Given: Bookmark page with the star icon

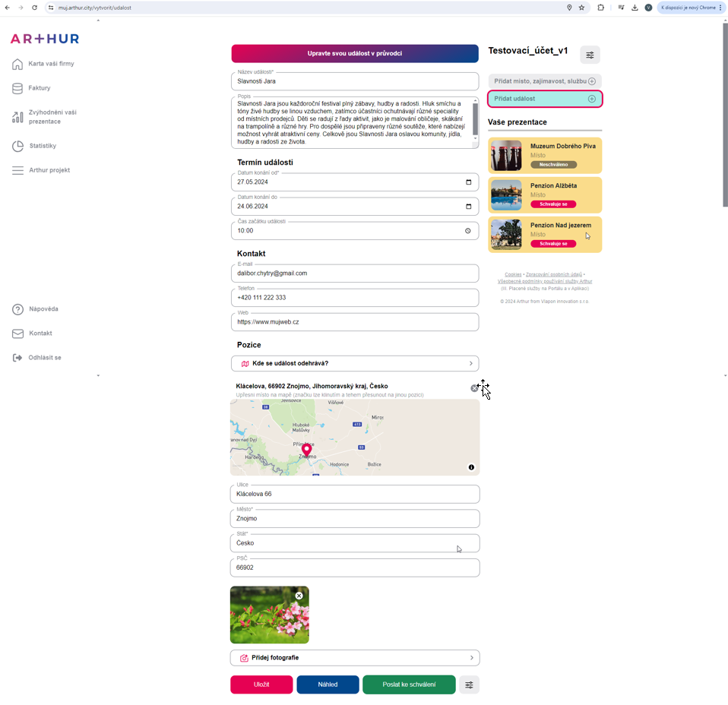Looking at the screenshot, I should click(581, 8).
